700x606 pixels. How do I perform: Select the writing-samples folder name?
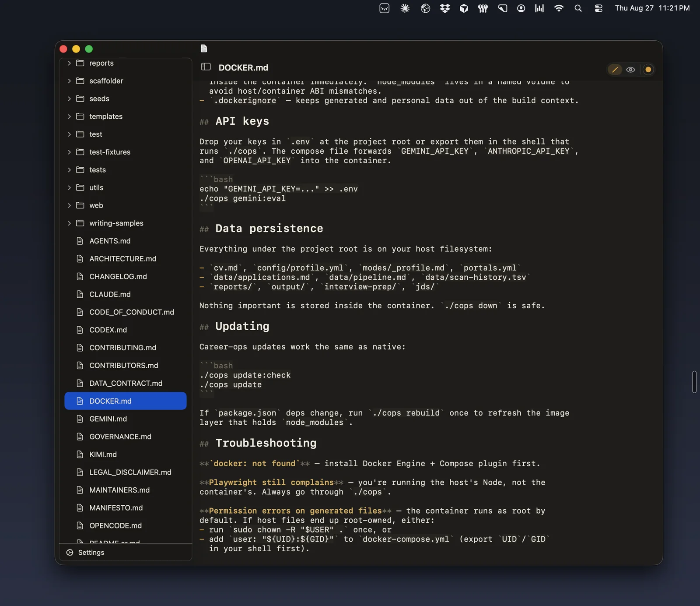tap(116, 223)
